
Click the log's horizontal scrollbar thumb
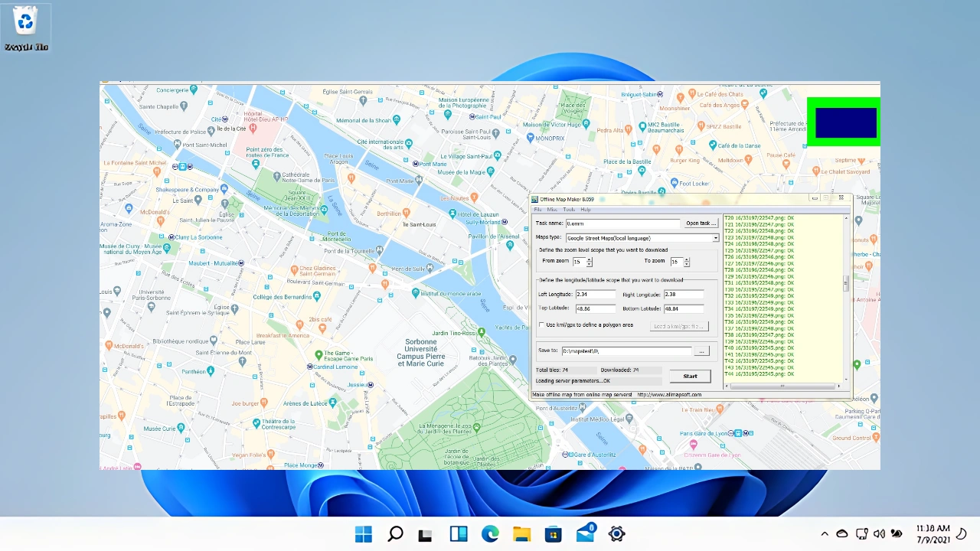tap(782, 386)
